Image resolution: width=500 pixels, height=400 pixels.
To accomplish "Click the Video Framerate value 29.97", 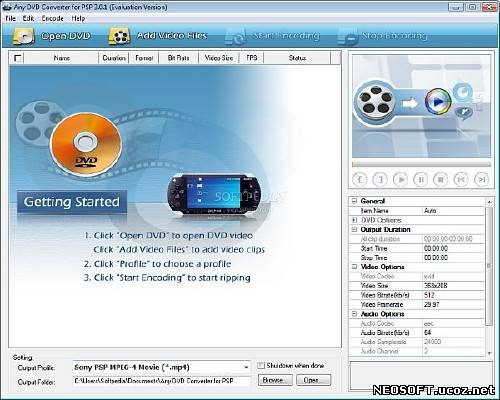I will pyautogui.click(x=453, y=304).
